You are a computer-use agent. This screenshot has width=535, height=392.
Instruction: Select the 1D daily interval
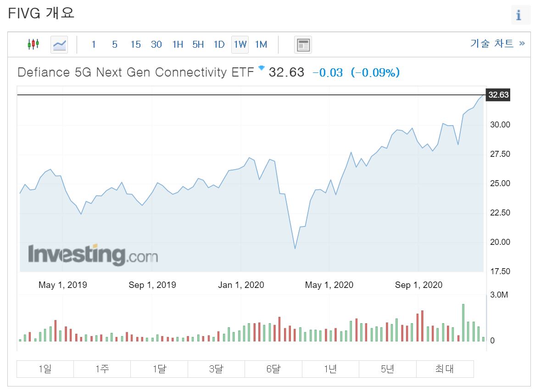pos(219,44)
